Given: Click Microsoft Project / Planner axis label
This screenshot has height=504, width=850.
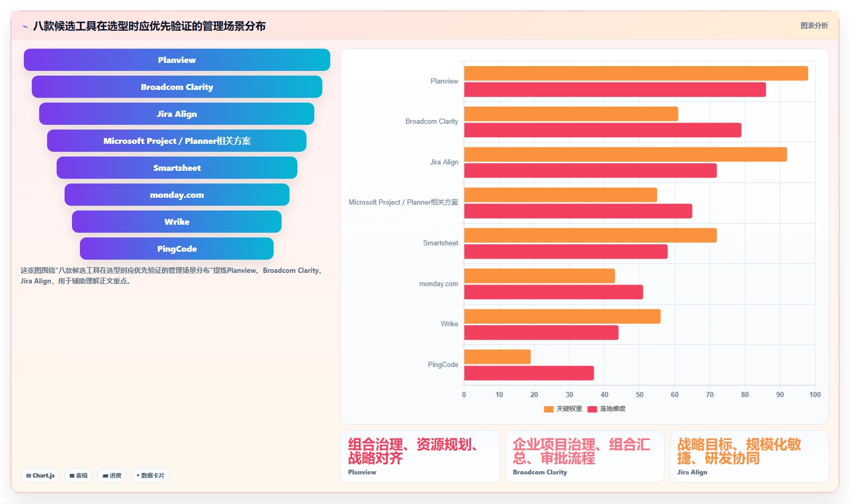Looking at the screenshot, I should pyautogui.click(x=403, y=202).
